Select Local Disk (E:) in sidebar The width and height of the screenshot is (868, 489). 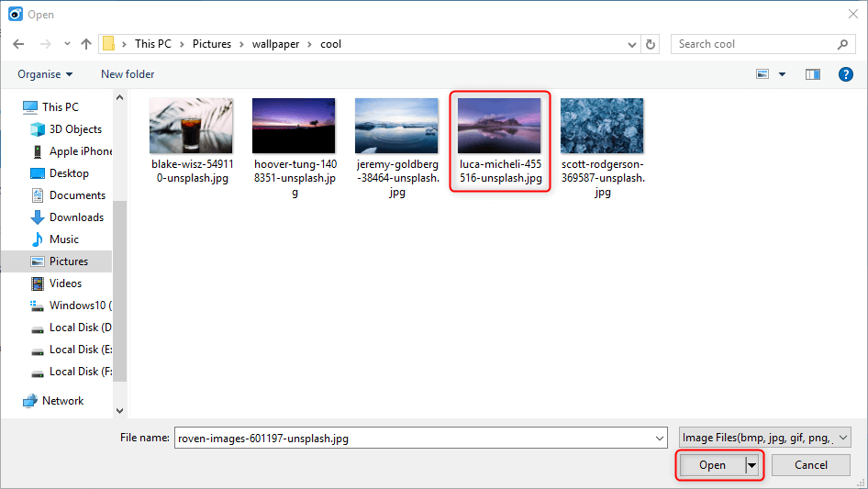point(80,350)
